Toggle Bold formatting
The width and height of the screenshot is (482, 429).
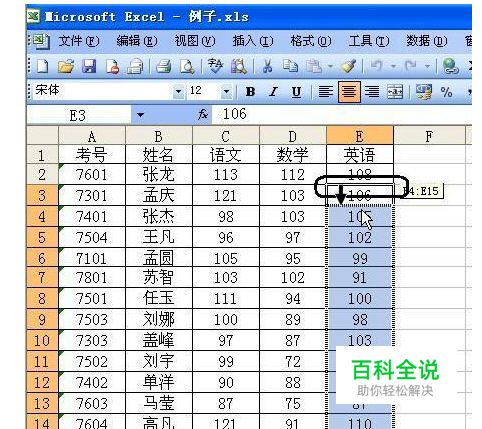coord(250,91)
